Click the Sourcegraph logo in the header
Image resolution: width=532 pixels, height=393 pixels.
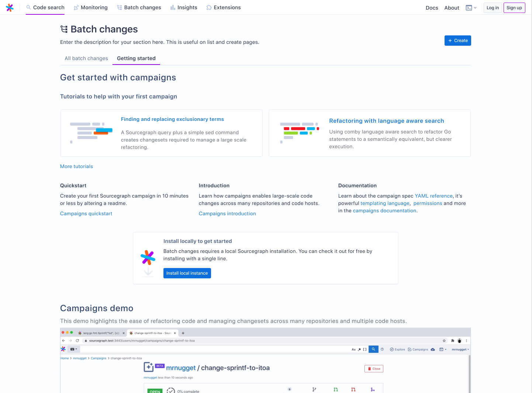[x=10, y=7]
